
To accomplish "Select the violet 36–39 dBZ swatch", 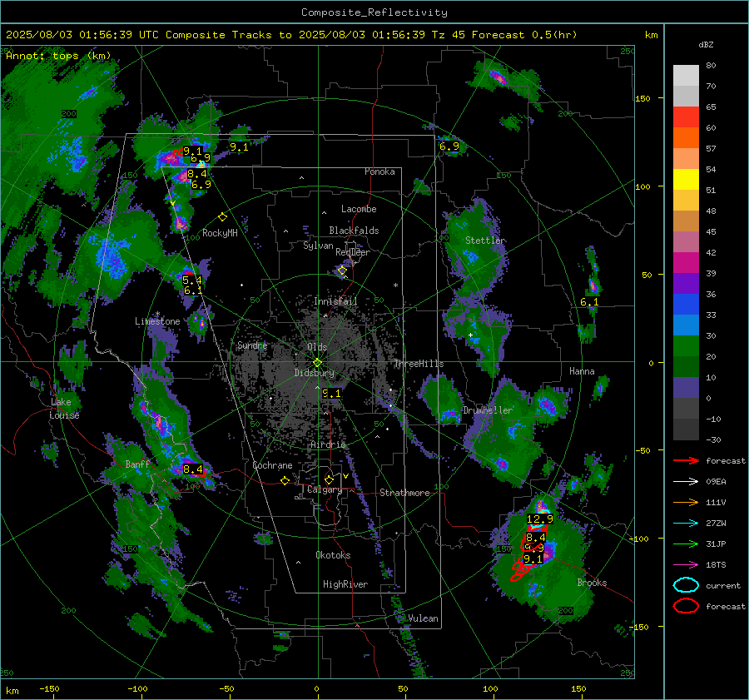I will 686,284.
